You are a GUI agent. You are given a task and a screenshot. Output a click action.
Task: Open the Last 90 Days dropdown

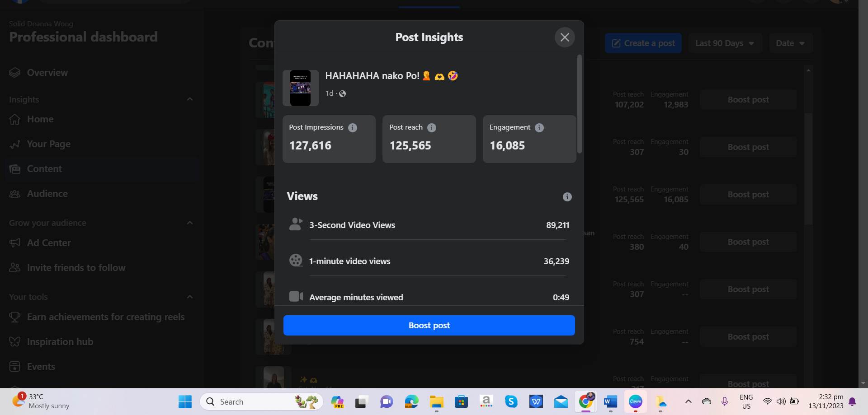tap(725, 43)
